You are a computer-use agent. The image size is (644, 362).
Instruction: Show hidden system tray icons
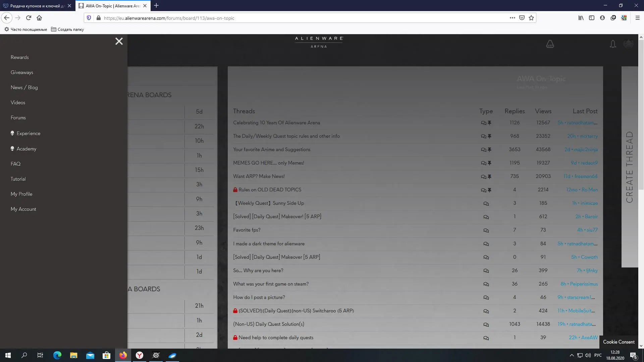(572, 355)
